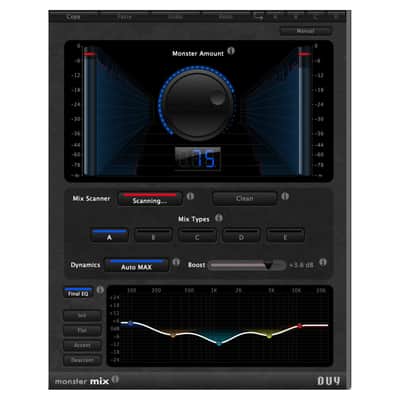Click the blue low-shelf EQ node
Viewport: 400px width, 400px height.
point(131,323)
